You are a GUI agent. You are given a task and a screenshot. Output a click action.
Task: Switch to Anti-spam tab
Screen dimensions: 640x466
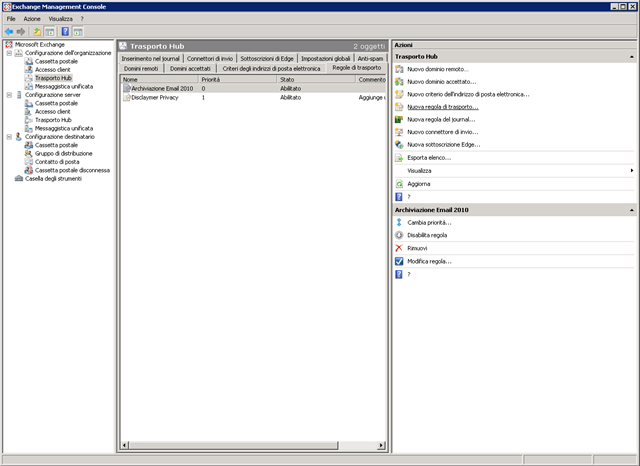pyautogui.click(x=370, y=58)
